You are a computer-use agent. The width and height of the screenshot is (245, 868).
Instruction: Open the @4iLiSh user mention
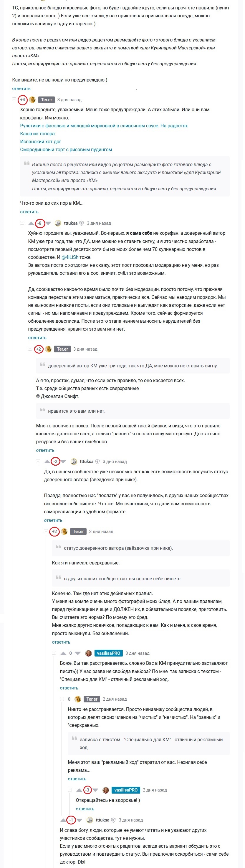[x=70, y=257]
